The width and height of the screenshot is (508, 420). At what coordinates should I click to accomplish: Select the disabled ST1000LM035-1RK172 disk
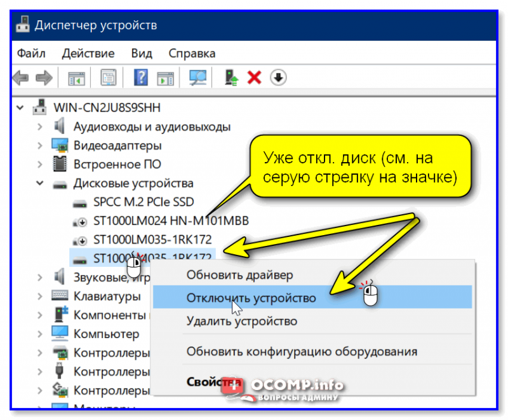(x=152, y=240)
